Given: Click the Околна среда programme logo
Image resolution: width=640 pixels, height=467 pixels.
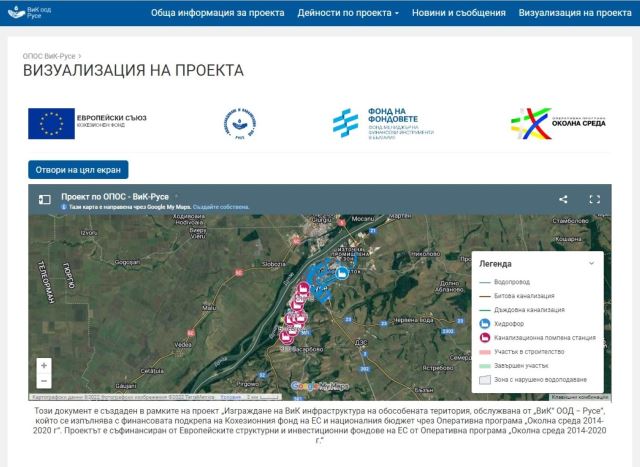Looking at the screenshot, I should coord(558,123).
